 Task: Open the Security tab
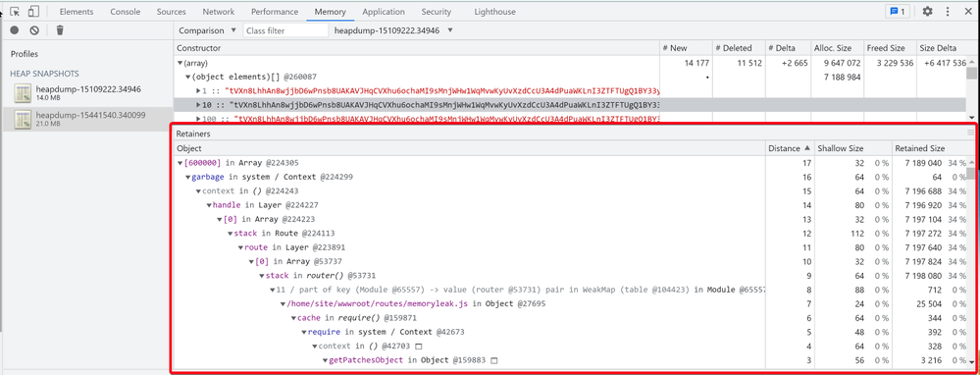tap(437, 11)
